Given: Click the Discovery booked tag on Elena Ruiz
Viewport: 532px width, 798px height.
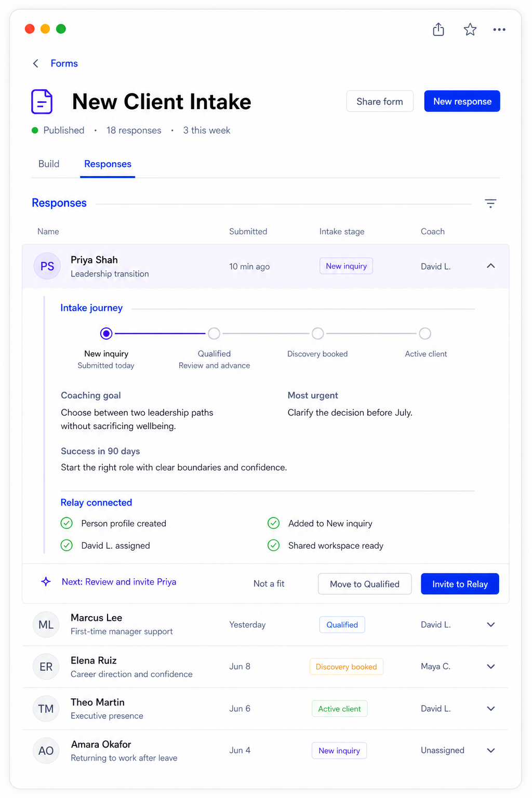Looking at the screenshot, I should click(x=347, y=667).
